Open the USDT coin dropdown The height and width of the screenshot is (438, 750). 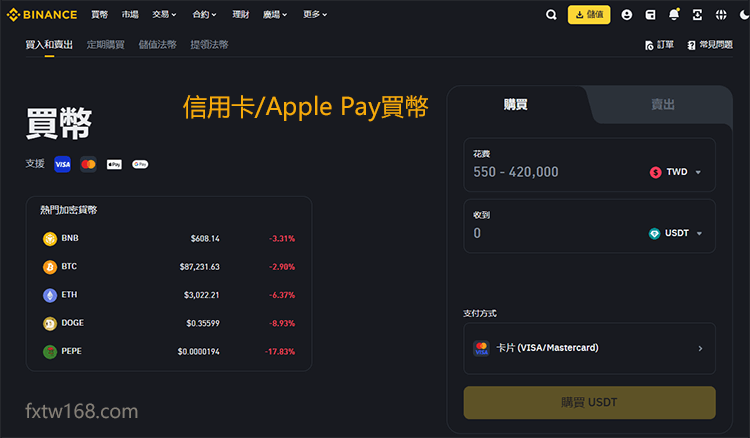click(676, 233)
